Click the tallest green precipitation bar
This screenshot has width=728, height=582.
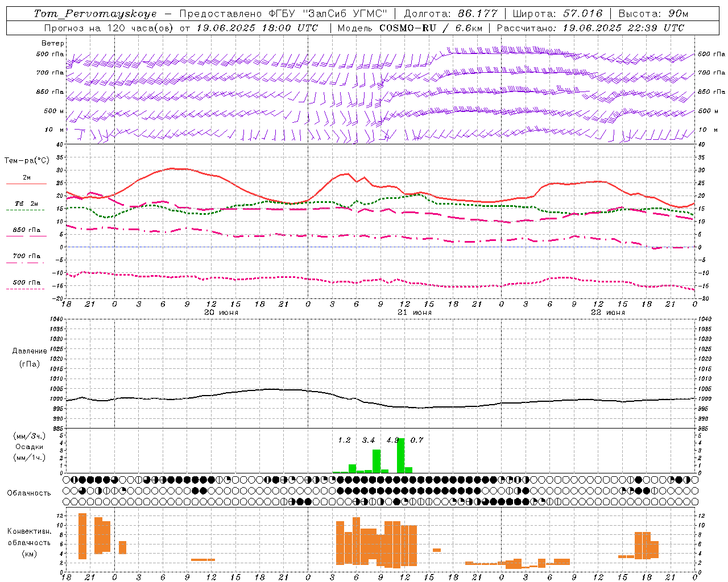[x=401, y=455]
